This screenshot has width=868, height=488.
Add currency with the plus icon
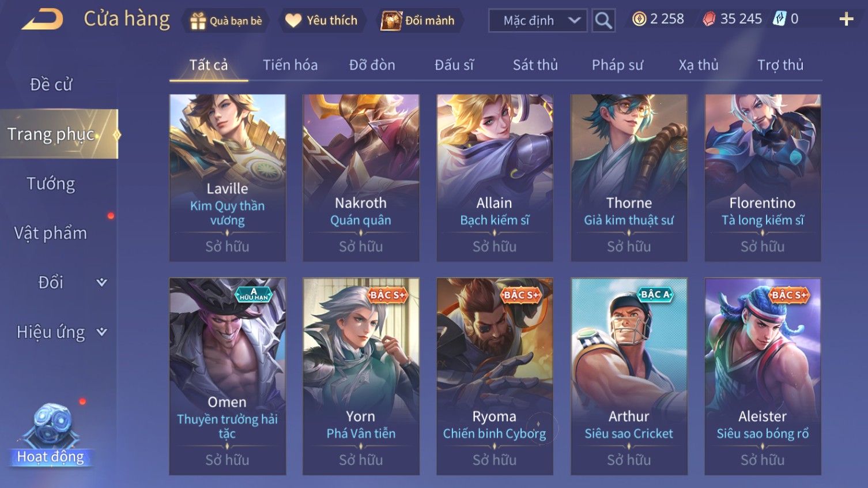(x=846, y=19)
